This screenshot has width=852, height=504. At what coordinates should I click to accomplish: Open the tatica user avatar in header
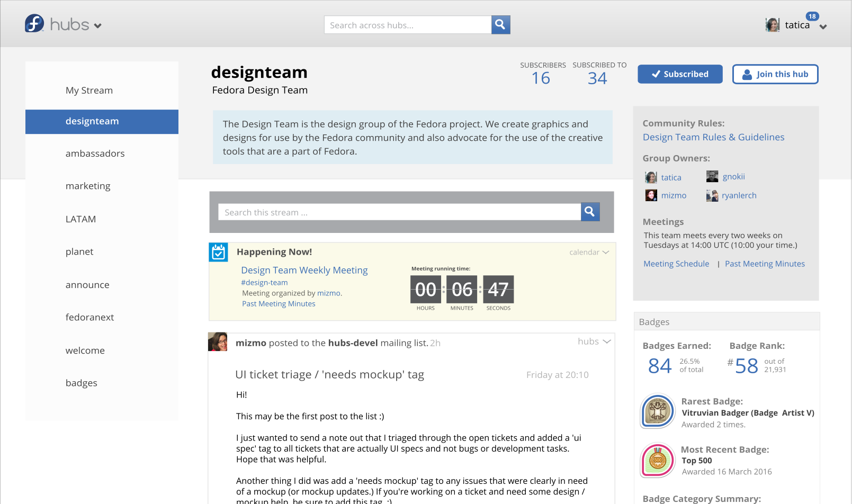point(773,25)
